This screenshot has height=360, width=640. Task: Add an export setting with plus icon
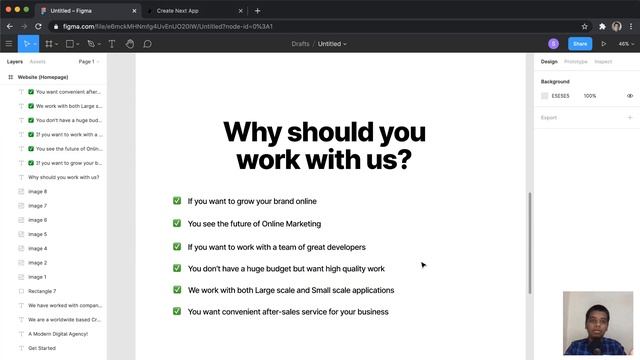pos(630,118)
